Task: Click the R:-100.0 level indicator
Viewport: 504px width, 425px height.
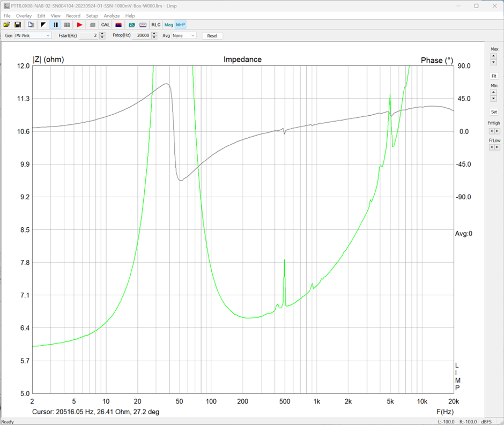Action: coord(468,422)
